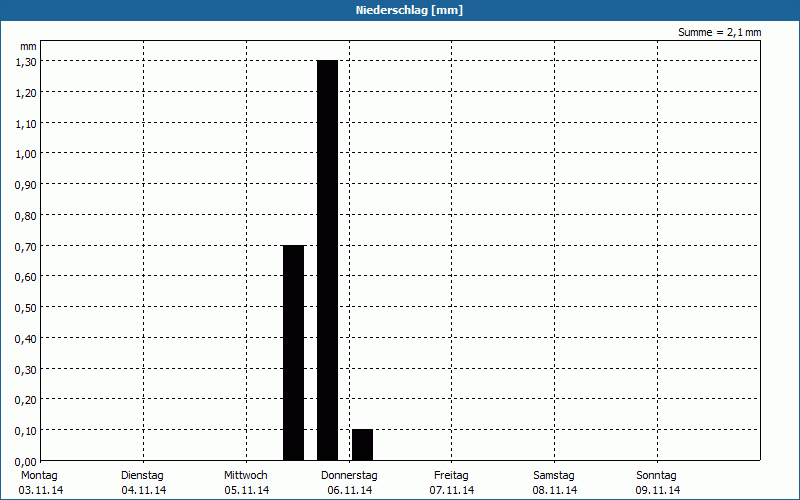Click the Montag 03.11.14 axis label
This screenshot has height=500, width=800.
40,483
